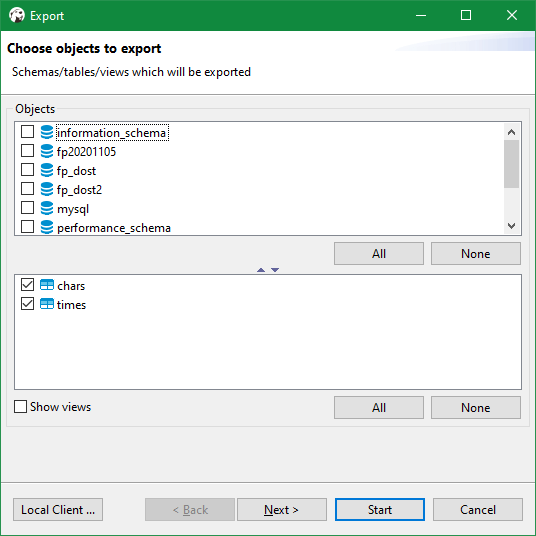The height and width of the screenshot is (536, 536).
Task: Click the information_schema database icon
Action: (47, 132)
